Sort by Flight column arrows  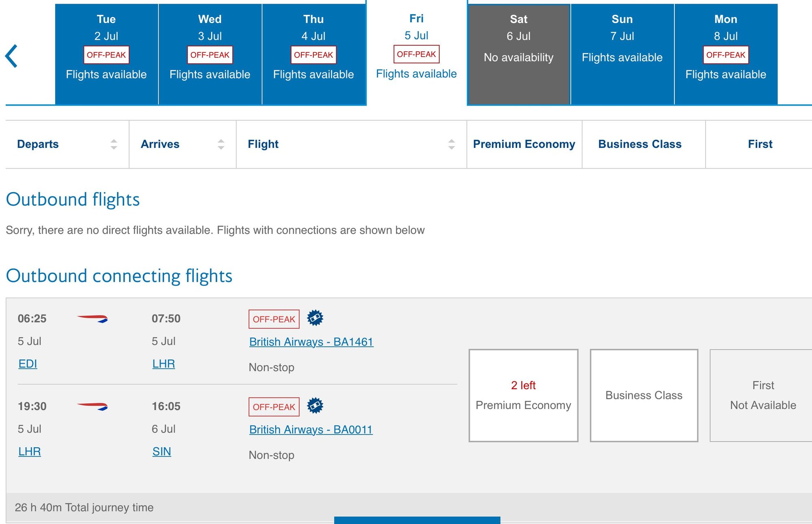coord(451,144)
